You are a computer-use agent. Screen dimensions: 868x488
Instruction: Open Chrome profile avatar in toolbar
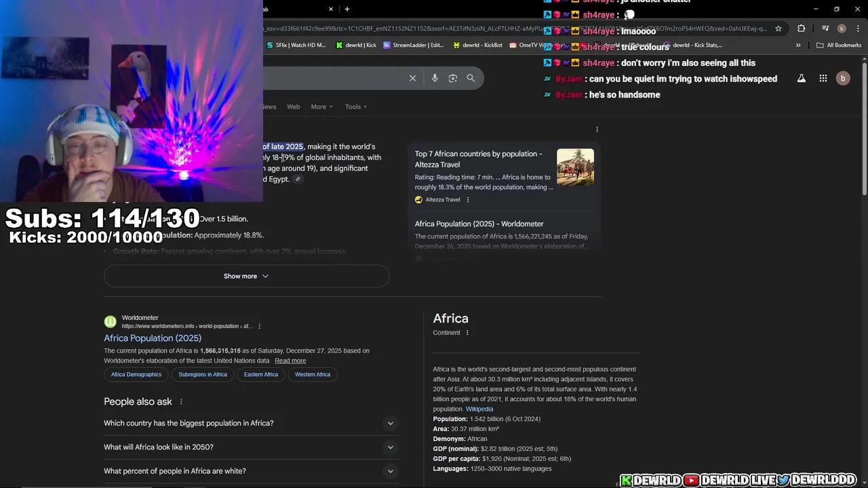pyautogui.click(x=842, y=28)
